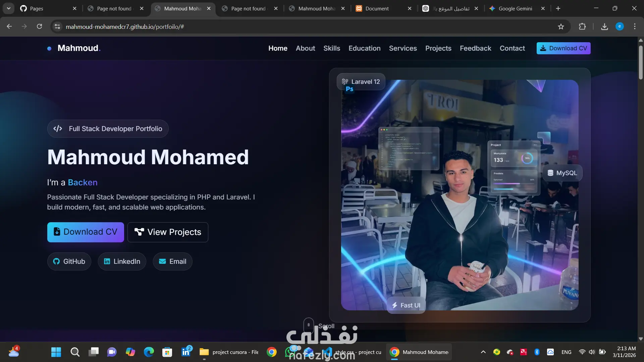Image resolution: width=644 pixels, height=362 pixels.
Task: Open the Chrome three-dot menu
Action: tap(635, 26)
